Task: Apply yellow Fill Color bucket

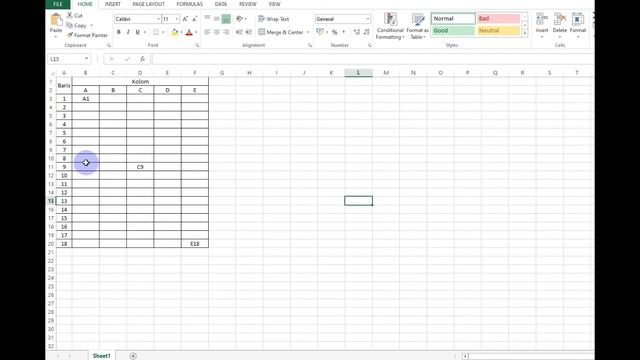Action: click(174, 32)
